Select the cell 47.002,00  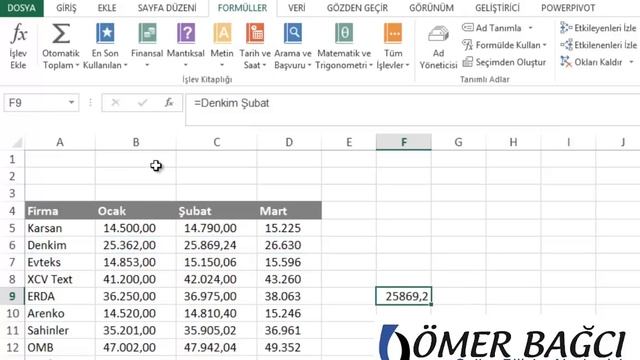click(x=136, y=348)
